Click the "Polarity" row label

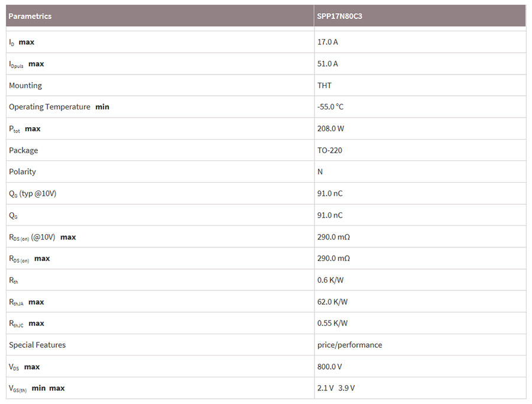coord(22,172)
